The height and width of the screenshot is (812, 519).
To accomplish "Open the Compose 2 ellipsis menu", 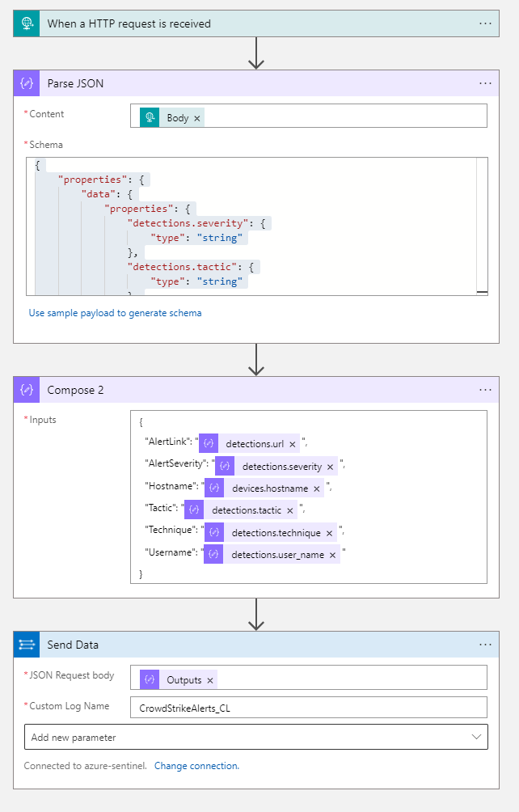I will point(485,390).
